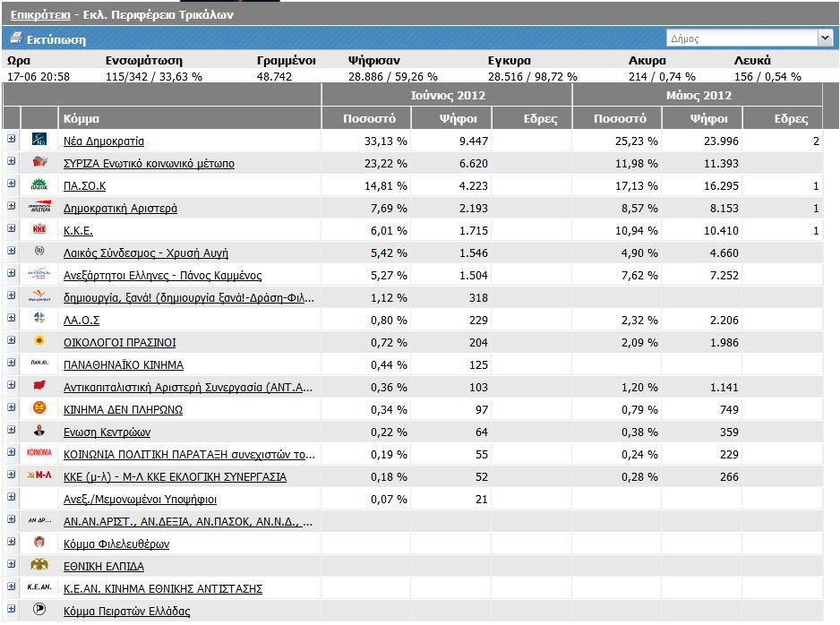The width and height of the screenshot is (840, 625).
Task: Open the Δήμος dropdown list
Action: click(825, 39)
